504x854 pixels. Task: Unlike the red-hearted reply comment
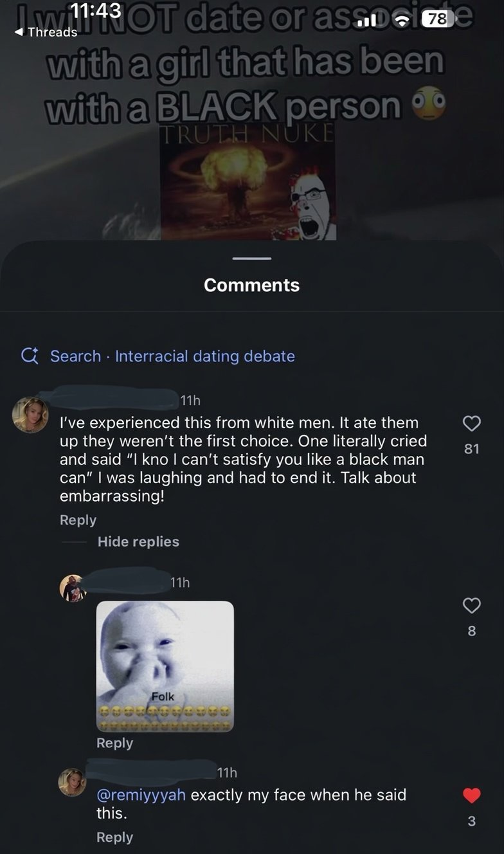[x=473, y=795]
